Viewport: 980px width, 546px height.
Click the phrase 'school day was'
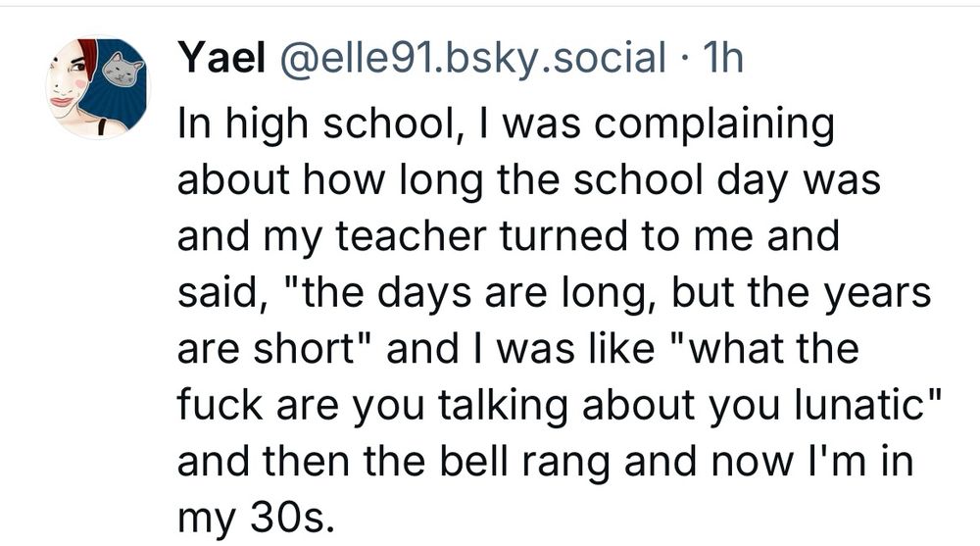point(727,180)
